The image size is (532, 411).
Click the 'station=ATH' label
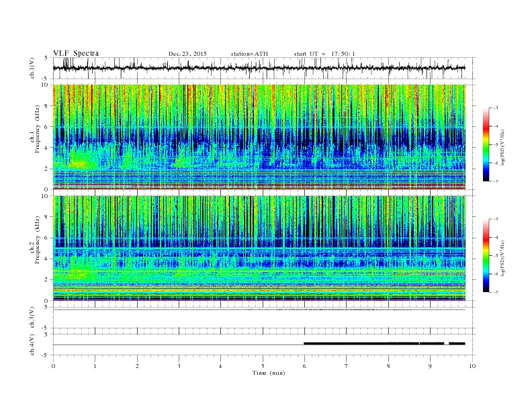249,54
